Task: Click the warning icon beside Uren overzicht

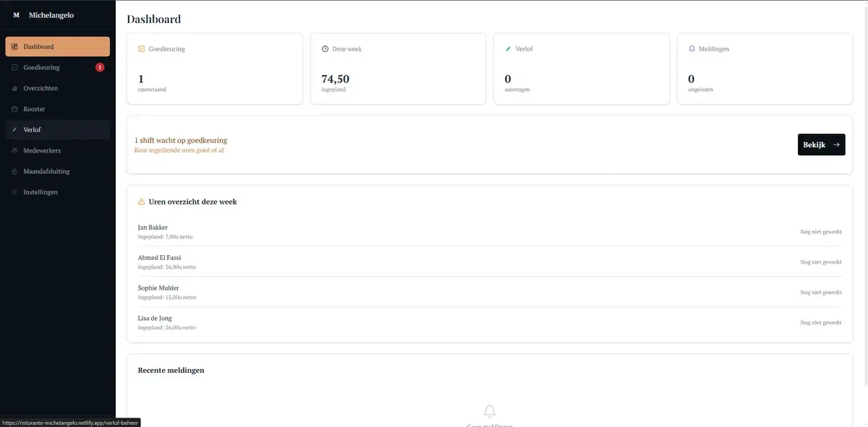Action: tap(141, 202)
